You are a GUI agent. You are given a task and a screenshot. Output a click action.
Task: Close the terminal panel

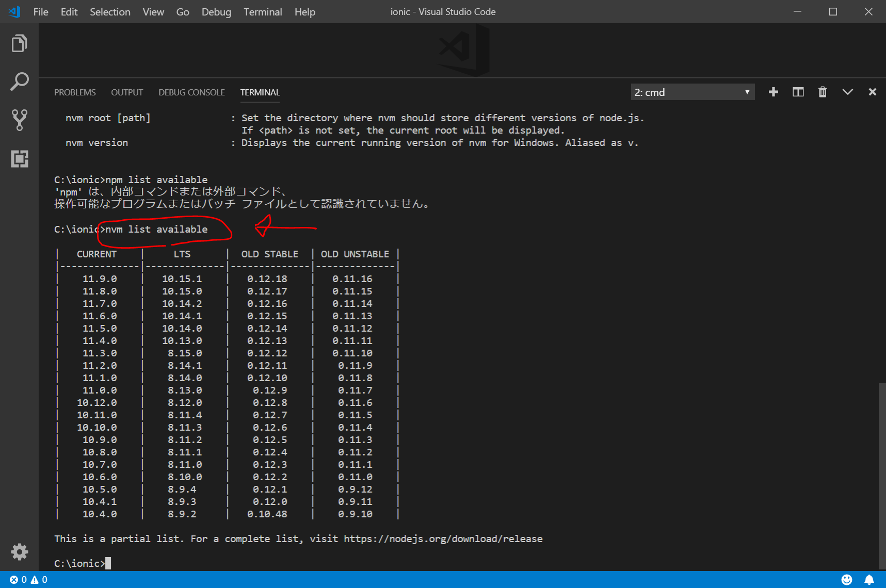tap(872, 92)
